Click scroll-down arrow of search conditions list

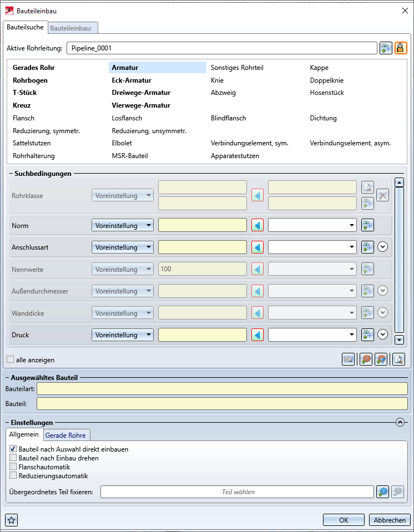click(x=400, y=340)
